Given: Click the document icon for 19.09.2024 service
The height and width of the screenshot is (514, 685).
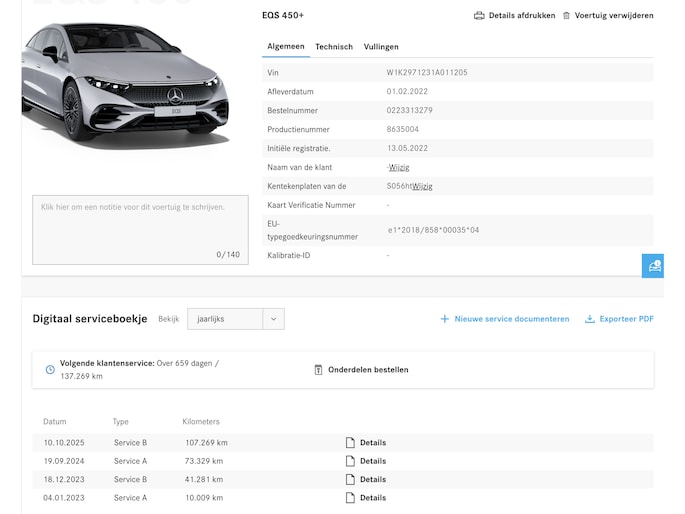Looking at the screenshot, I should point(350,461).
